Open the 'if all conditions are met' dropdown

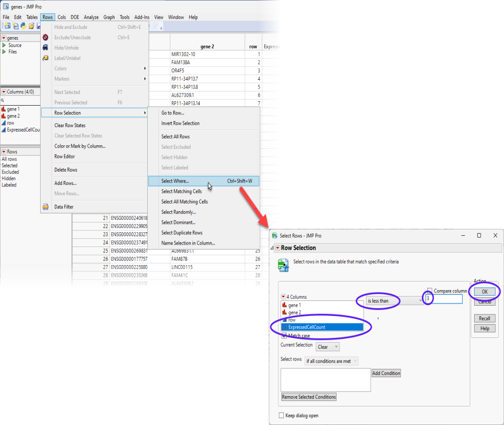[x=331, y=361]
